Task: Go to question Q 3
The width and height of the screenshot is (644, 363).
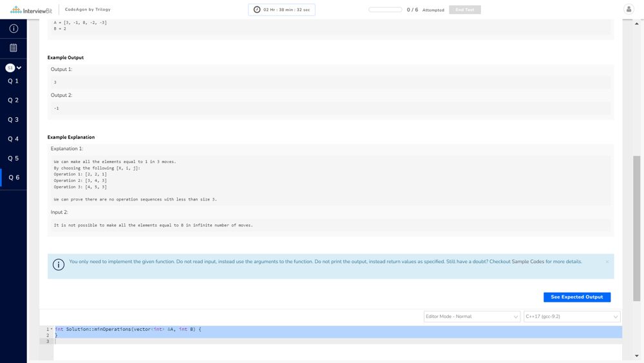Action: coord(13,120)
